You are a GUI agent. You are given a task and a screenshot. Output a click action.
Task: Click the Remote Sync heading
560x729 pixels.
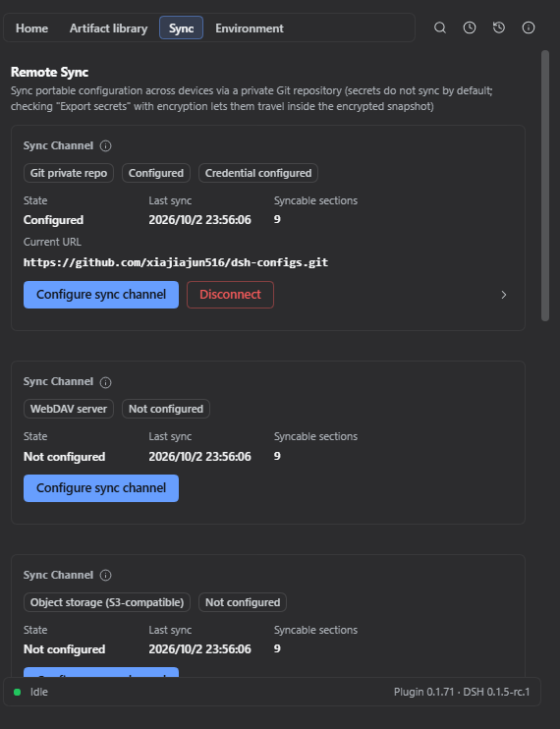(x=49, y=72)
